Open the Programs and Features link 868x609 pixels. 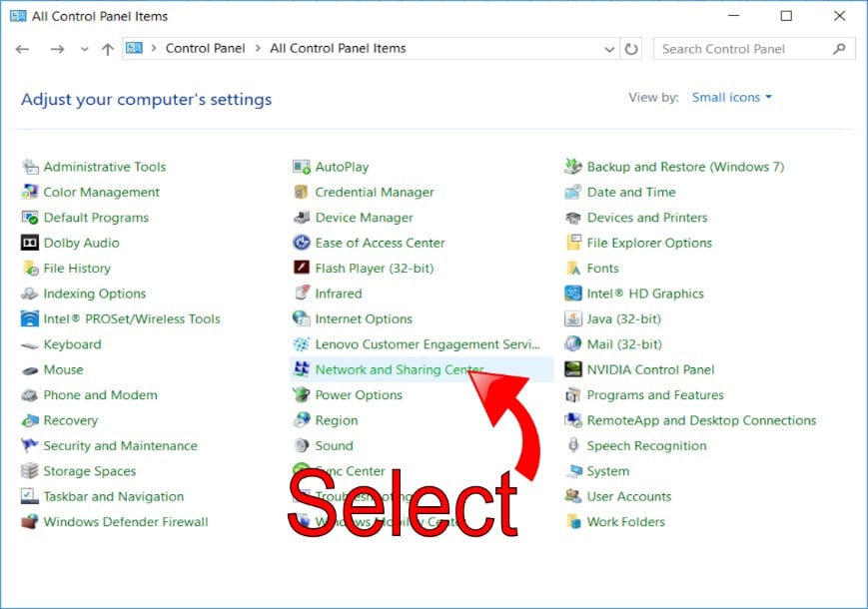coord(655,395)
